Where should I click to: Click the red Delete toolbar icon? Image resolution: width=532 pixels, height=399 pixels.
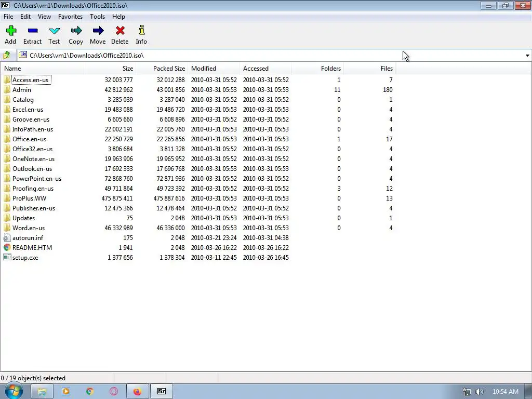pos(120,31)
